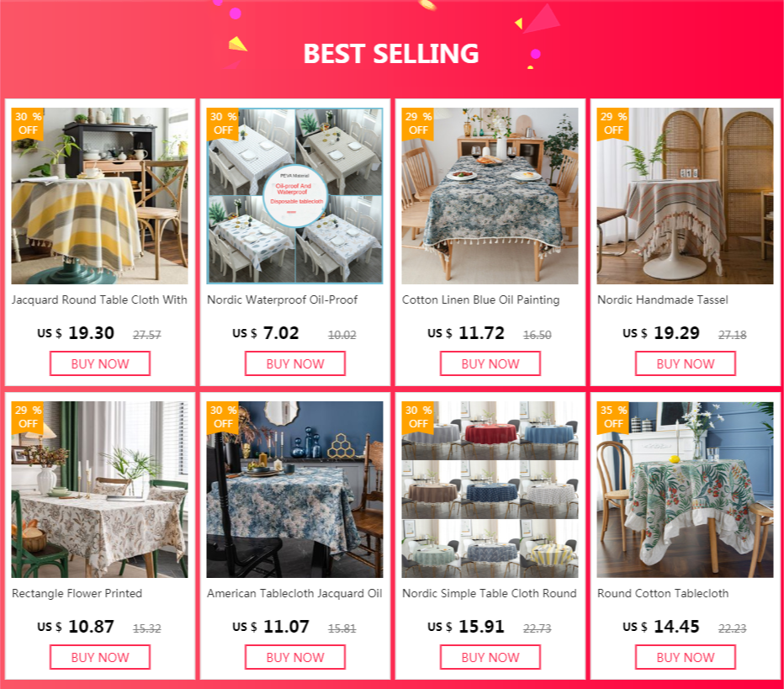
Task: Open the yellow striped round tablecloth photo
Action: tap(100, 196)
